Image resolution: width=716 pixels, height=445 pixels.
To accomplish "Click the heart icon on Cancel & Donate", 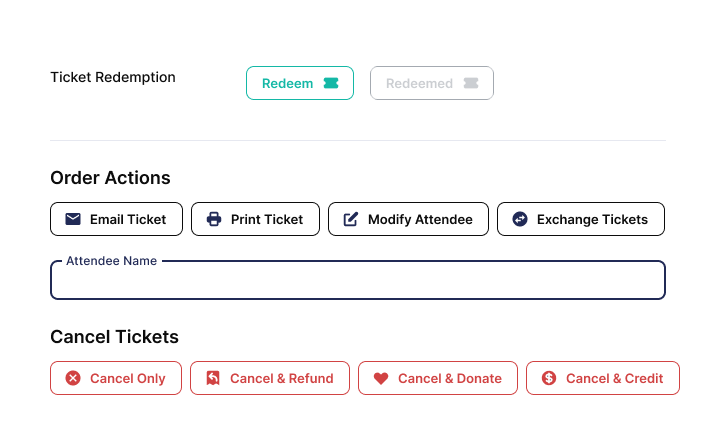I will pos(381,378).
